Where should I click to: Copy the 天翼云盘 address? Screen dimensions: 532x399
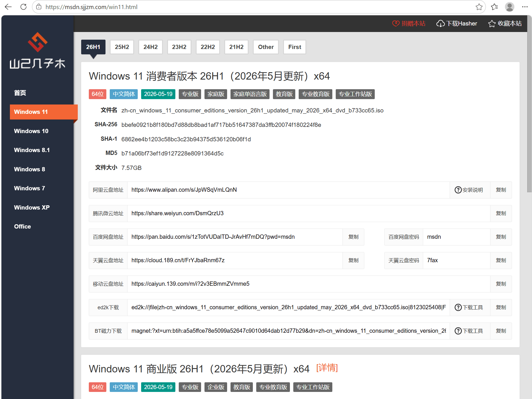[x=353, y=261]
